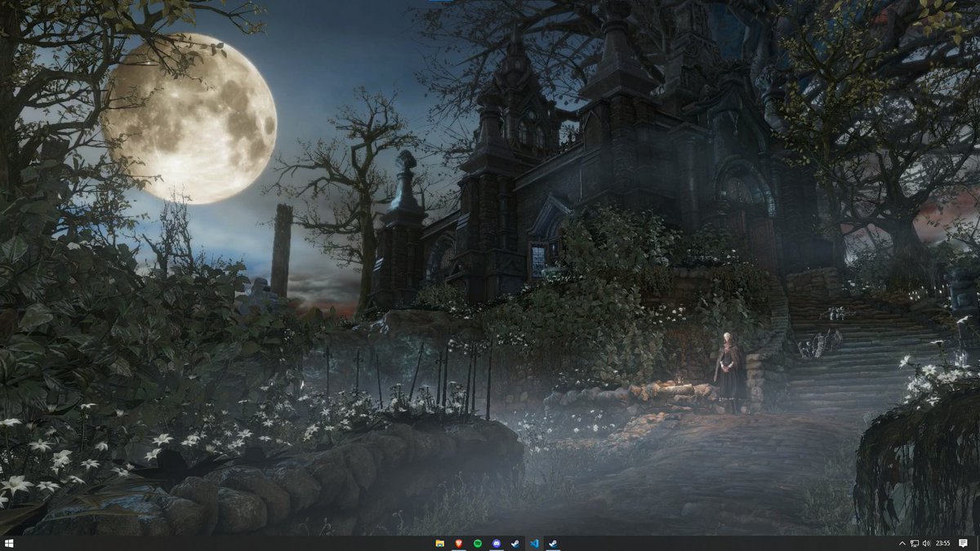This screenshot has height=551, width=980.
Task: Open network status in the system tray
Action: click(915, 543)
